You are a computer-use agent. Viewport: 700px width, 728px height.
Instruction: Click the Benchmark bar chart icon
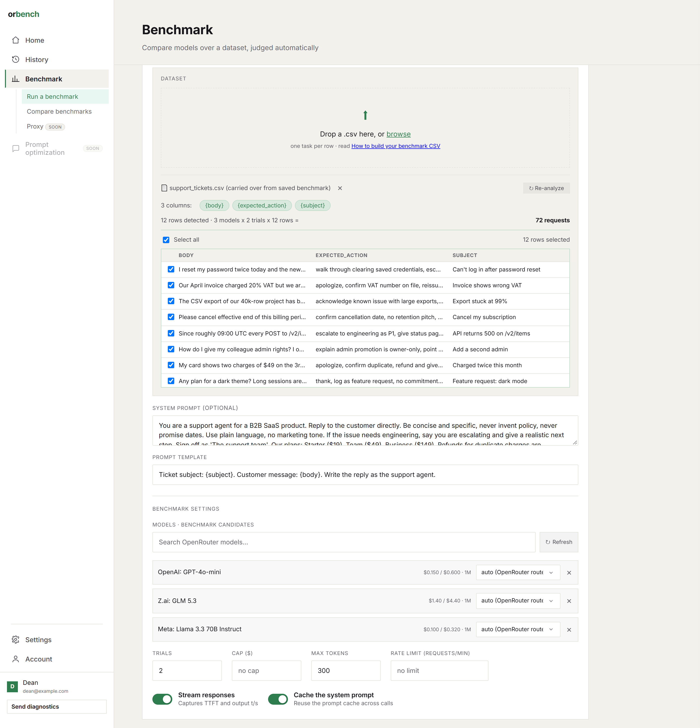pyautogui.click(x=16, y=79)
